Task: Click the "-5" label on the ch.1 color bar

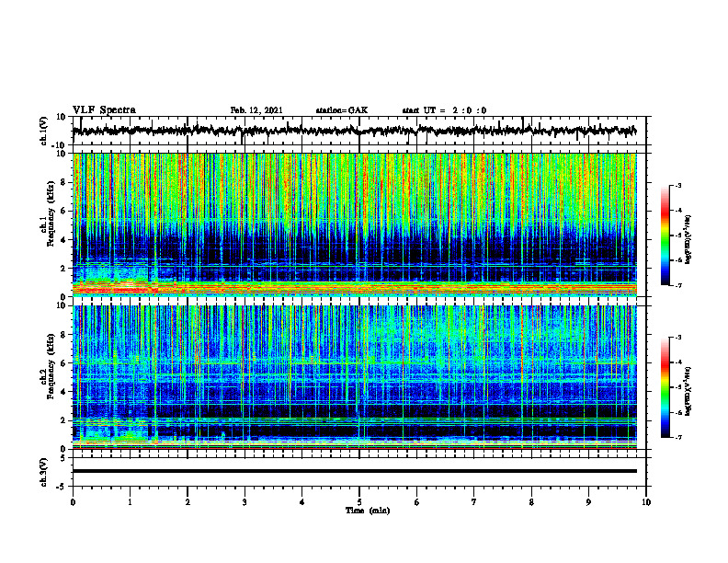Action: tap(678, 236)
